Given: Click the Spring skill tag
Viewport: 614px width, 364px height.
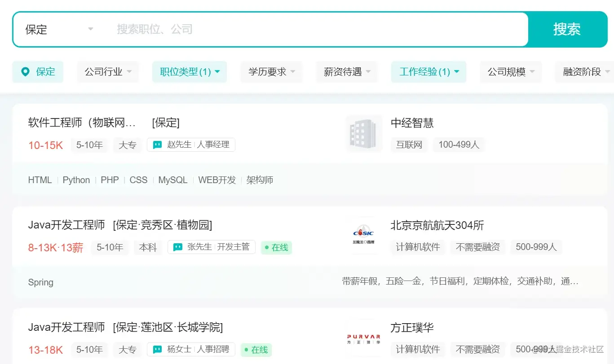Looking at the screenshot, I should pos(40,282).
